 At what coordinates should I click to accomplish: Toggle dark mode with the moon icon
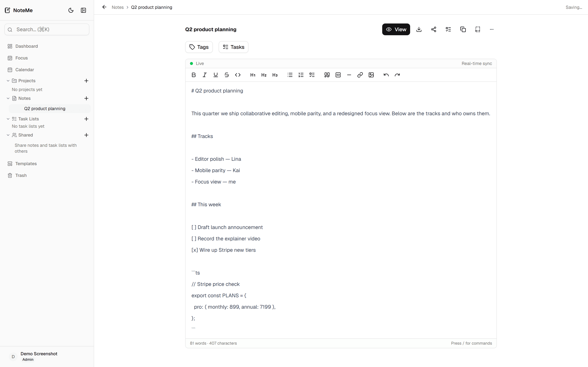tap(71, 10)
